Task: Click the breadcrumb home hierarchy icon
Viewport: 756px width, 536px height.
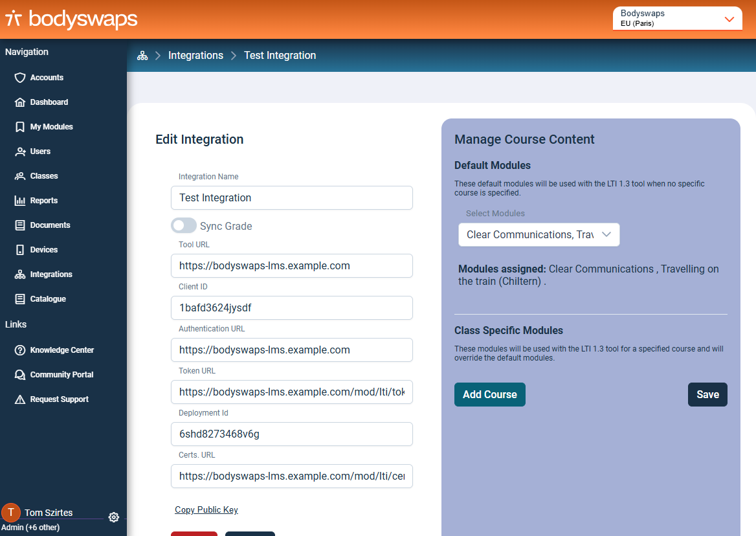Action: (142, 56)
